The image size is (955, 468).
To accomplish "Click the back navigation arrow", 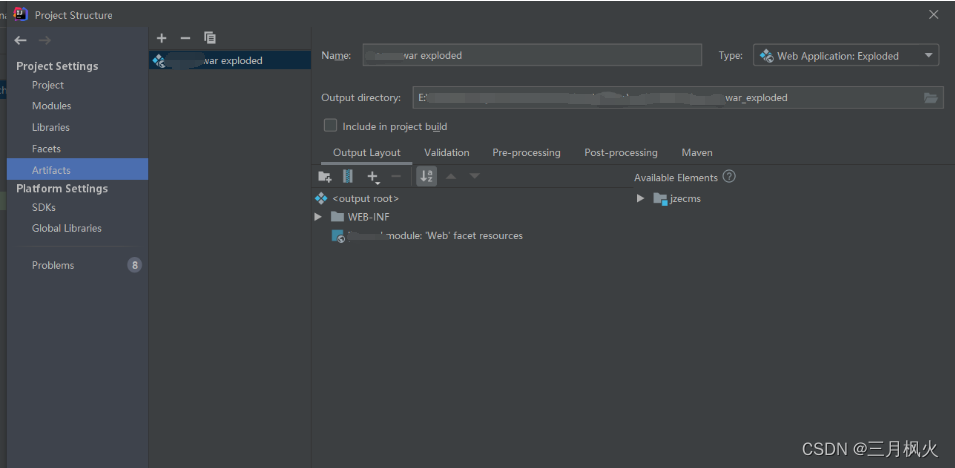I will [21, 40].
